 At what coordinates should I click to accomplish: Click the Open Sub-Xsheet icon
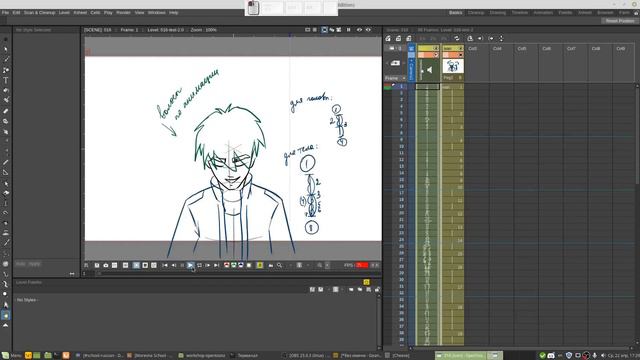click(x=480, y=38)
